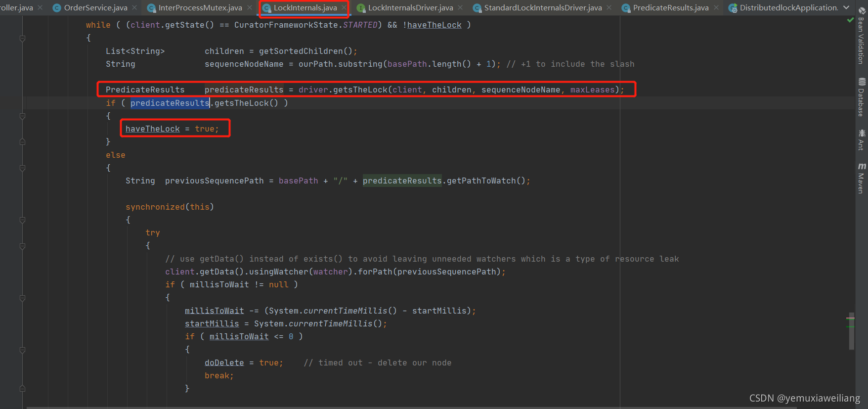Screen dimensions: 868x409
Task: Click the 'use getData() instead of exists()' comment
Action: (x=422, y=259)
